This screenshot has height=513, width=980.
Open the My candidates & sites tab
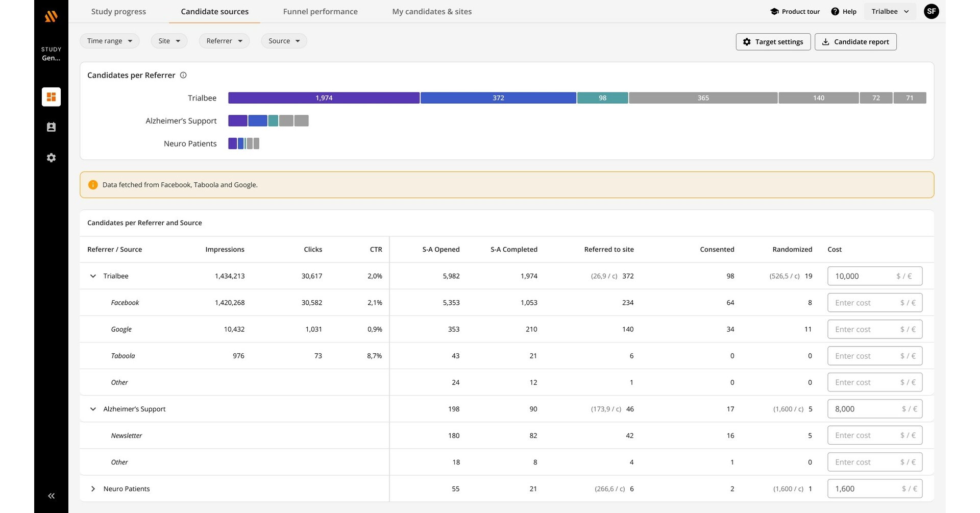pyautogui.click(x=431, y=11)
